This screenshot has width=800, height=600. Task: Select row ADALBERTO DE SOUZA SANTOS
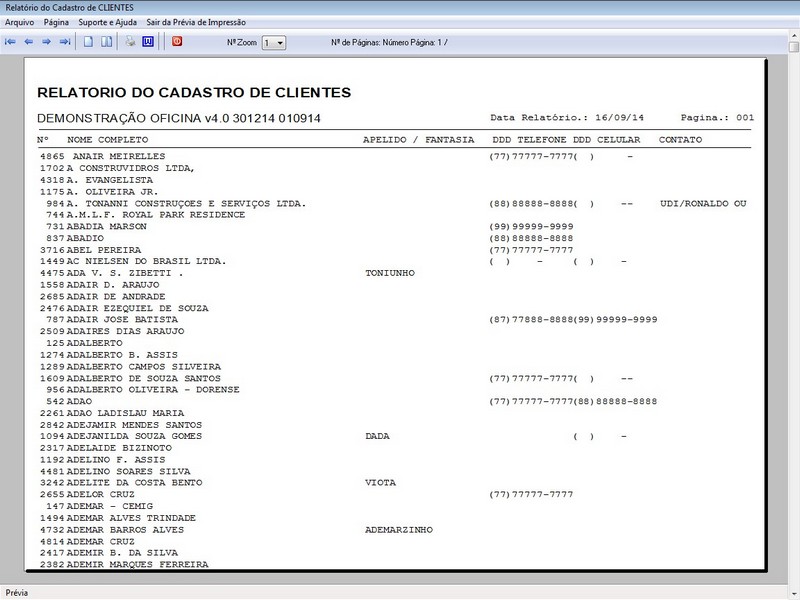coord(393,379)
